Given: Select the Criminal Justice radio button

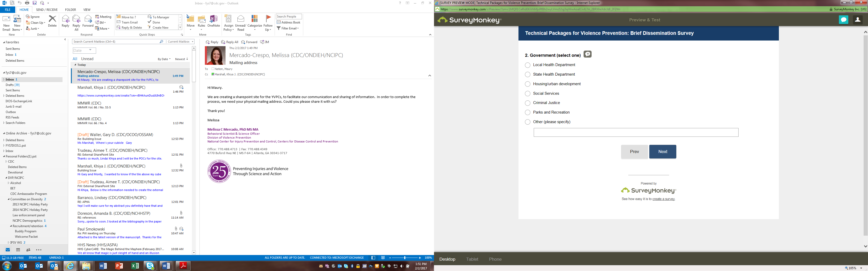Looking at the screenshot, I should point(528,103).
